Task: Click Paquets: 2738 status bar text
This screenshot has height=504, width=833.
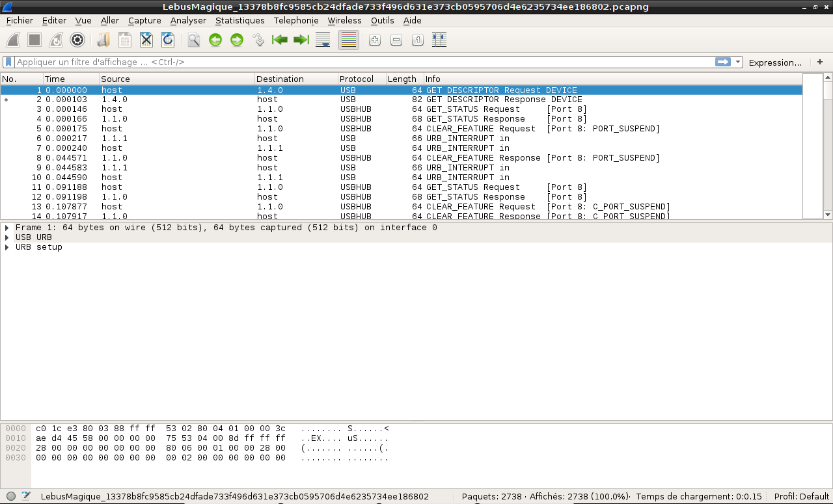Action: [492, 496]
